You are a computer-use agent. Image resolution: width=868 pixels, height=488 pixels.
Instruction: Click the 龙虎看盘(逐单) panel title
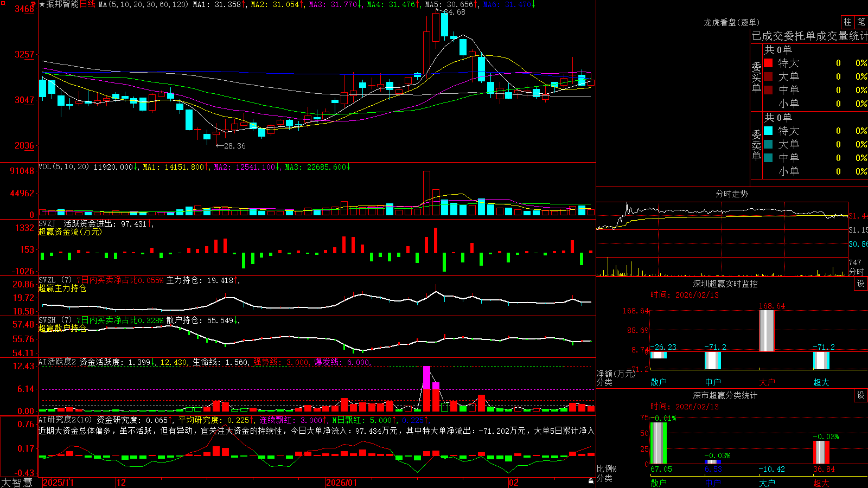(x=731, y=22)
